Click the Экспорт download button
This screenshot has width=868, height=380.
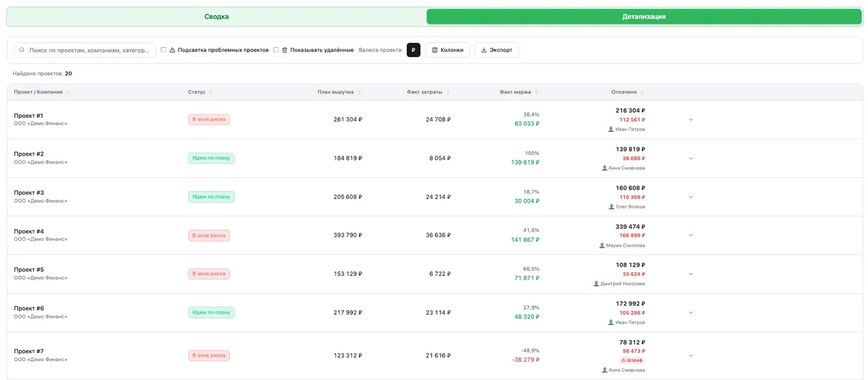point(496,50)
